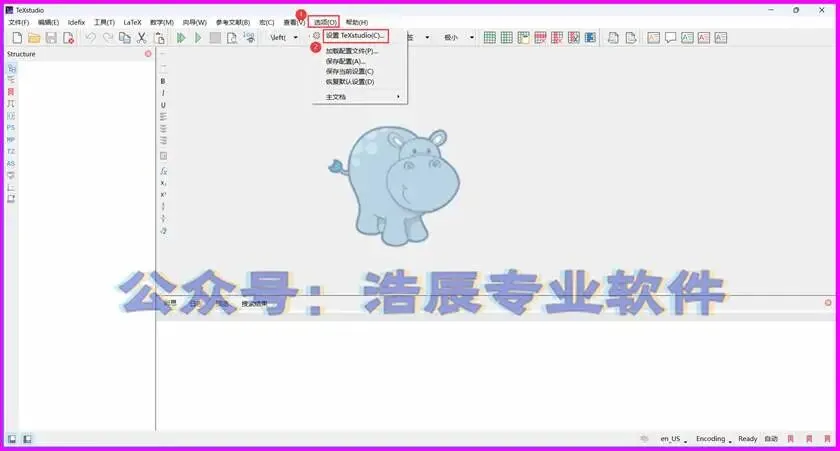
Task: Choose 保存当前设置(C) menu entry
Action: [349, 71]
